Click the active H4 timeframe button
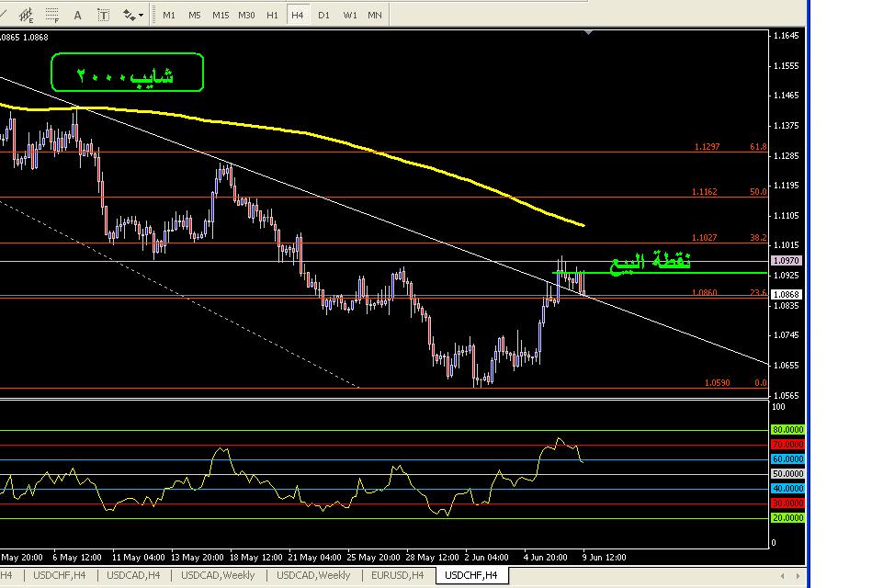872x588 pixels. pyautogui.click(x=297, y=15)
